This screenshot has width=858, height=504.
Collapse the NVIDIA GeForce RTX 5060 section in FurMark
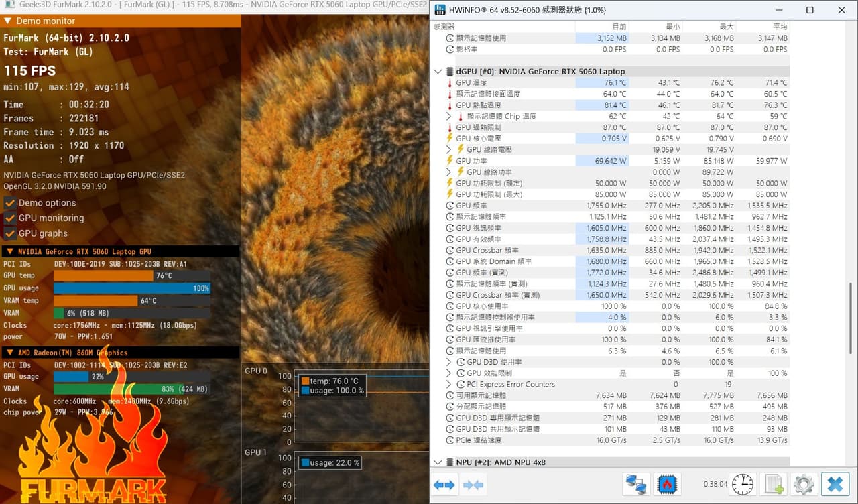[10, 251]
